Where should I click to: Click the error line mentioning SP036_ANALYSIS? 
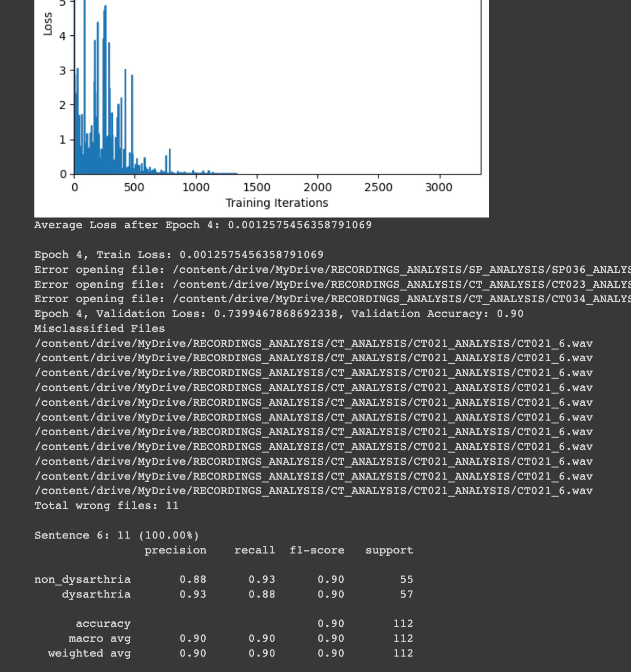pos(332,270)
